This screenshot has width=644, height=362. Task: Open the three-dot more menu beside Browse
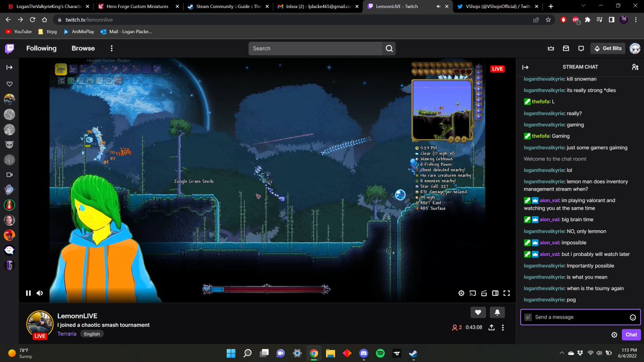point(111,48)
